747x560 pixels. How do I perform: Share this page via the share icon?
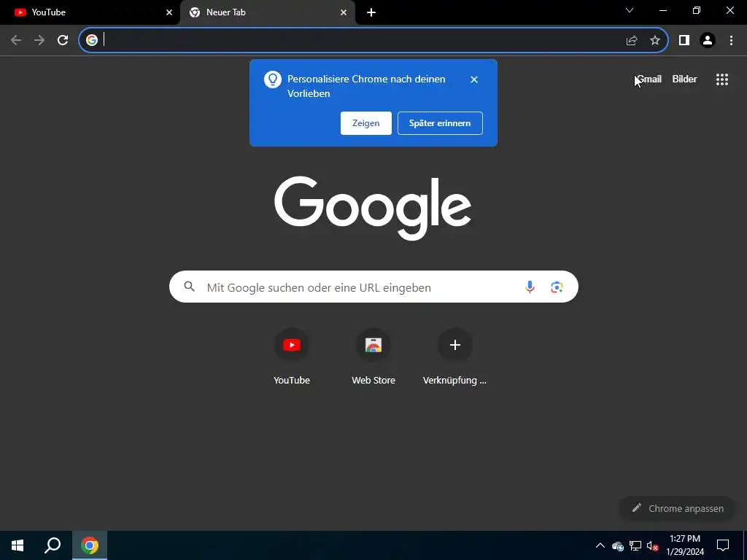click(632, 41)
